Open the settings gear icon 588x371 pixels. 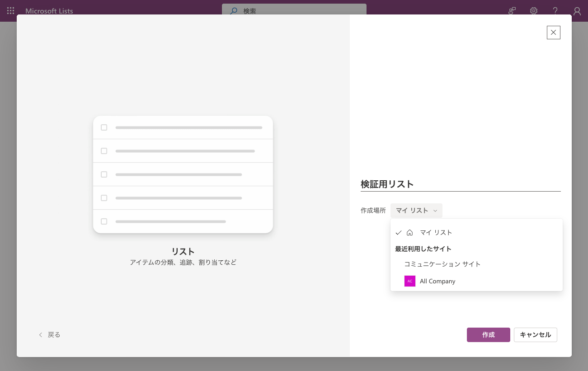pos(534,11)
